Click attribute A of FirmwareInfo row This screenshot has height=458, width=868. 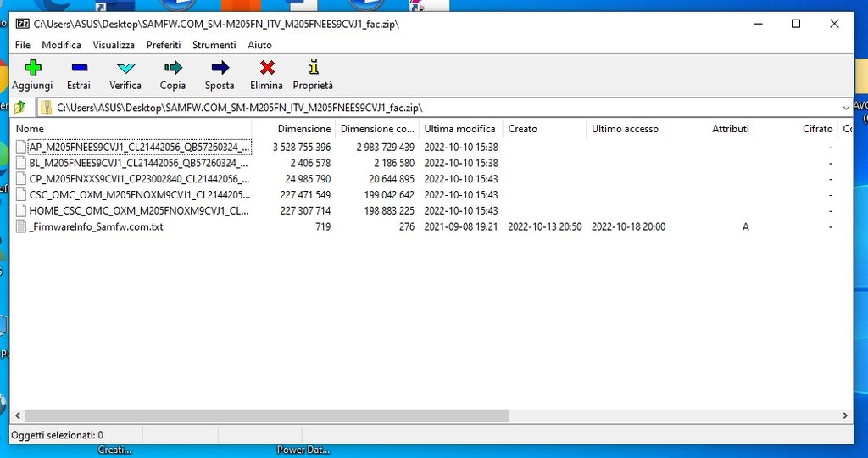[746, 226]
